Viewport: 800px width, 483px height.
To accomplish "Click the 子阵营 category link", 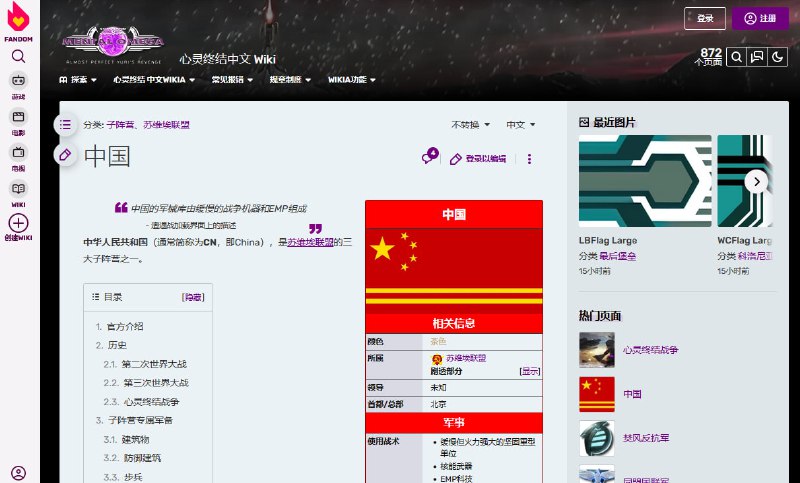I will pos(120,124).
